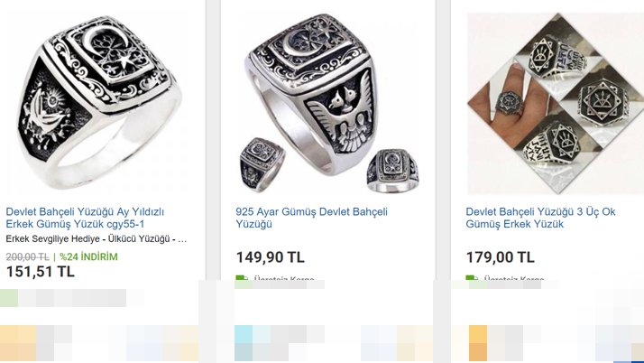Click the small bottom-left ring in the 925 Ayar image

[x=262, y=163]
